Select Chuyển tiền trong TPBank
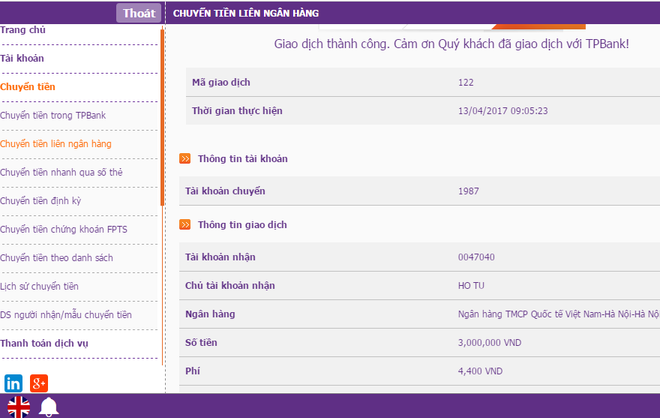The width and height of the screenshot is (660, 418). [x=53, y=116]
